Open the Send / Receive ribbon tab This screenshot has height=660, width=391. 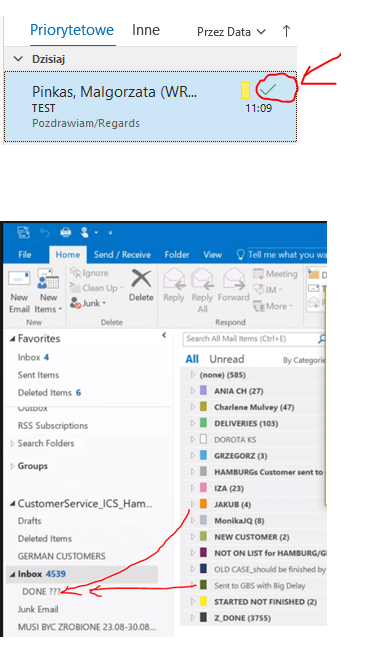coord(122,255)
